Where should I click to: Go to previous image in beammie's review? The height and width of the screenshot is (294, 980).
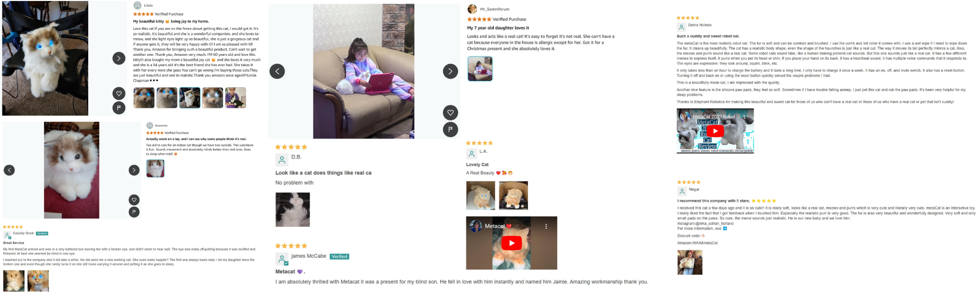click(x=9, y=170)
